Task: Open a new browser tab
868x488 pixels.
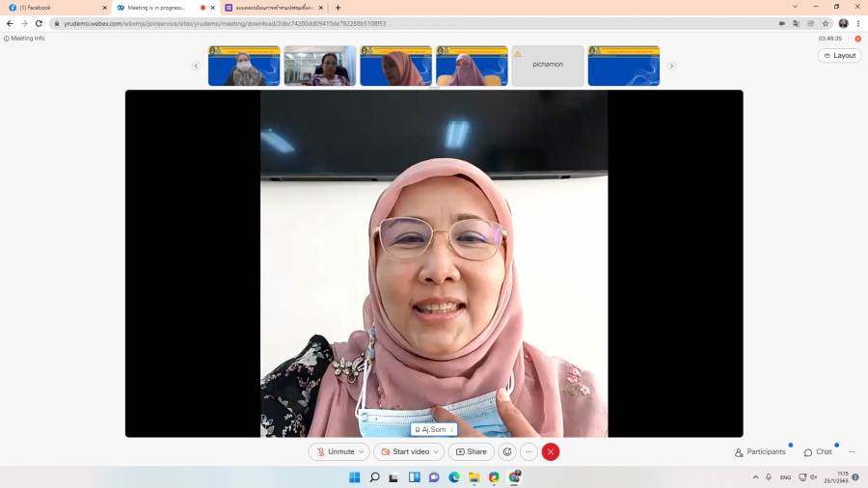Action: point(338,7)
